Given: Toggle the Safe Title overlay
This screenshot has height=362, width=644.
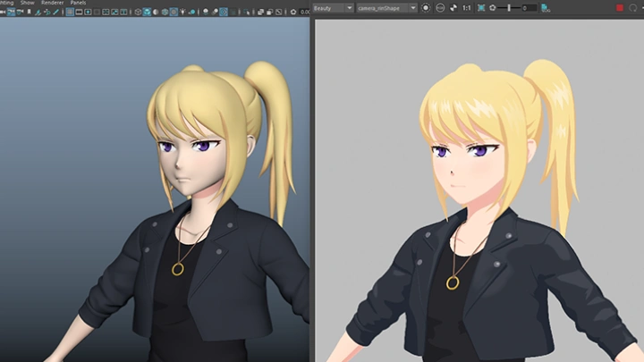Looking at the screenshot, I should point(123,12).
